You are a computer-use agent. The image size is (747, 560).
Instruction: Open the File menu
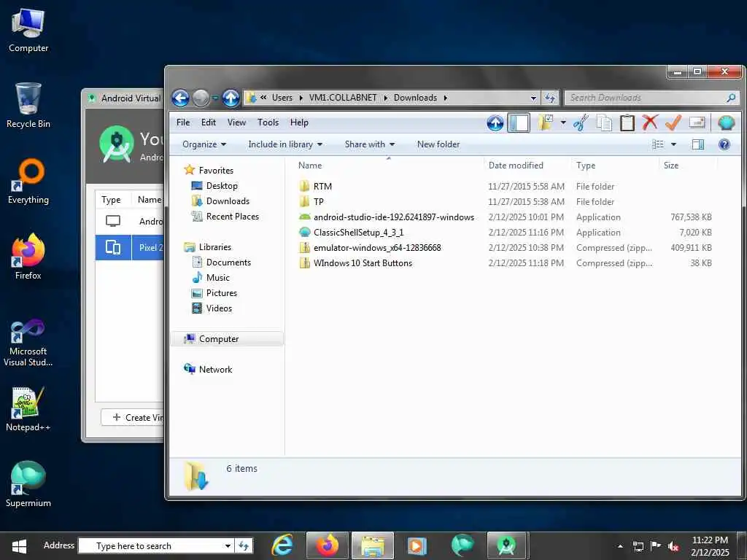pos(183,122)
